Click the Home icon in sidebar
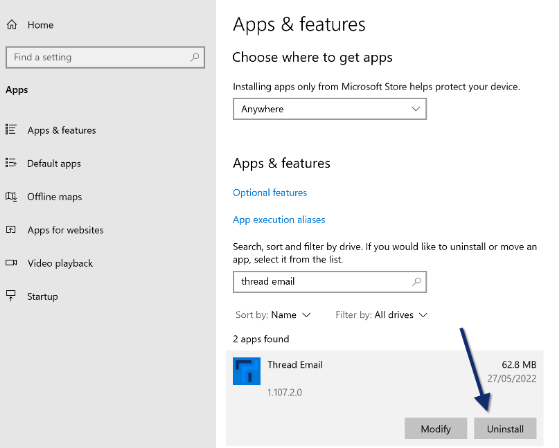The image size is (559, 448). coord(12,25)
